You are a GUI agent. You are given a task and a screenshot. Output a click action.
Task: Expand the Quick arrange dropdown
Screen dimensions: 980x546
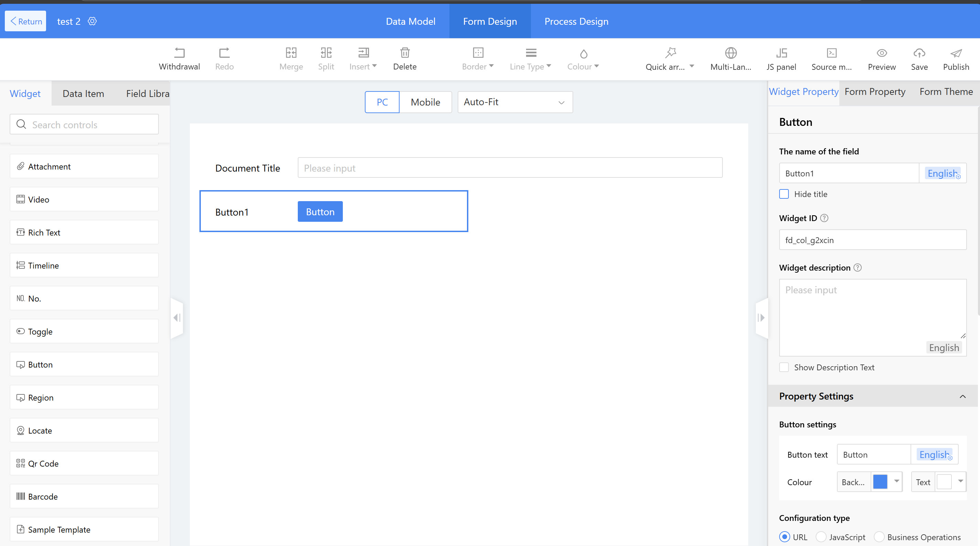692,66
